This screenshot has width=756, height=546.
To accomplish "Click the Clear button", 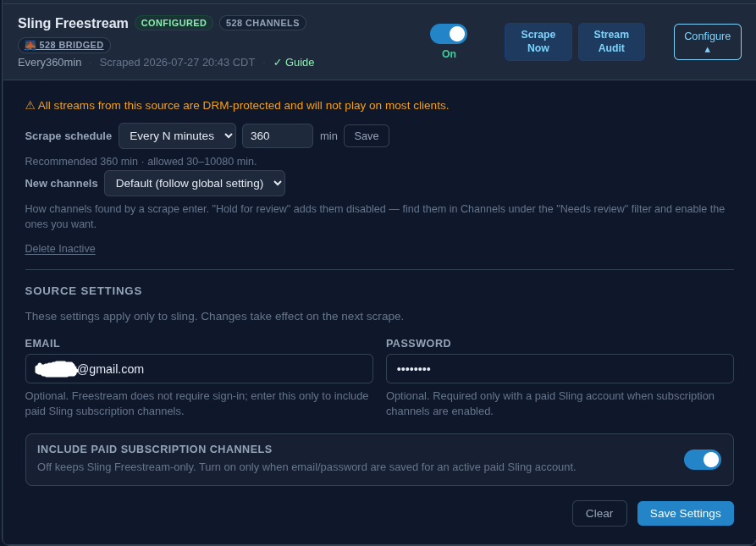I will 599,513.
